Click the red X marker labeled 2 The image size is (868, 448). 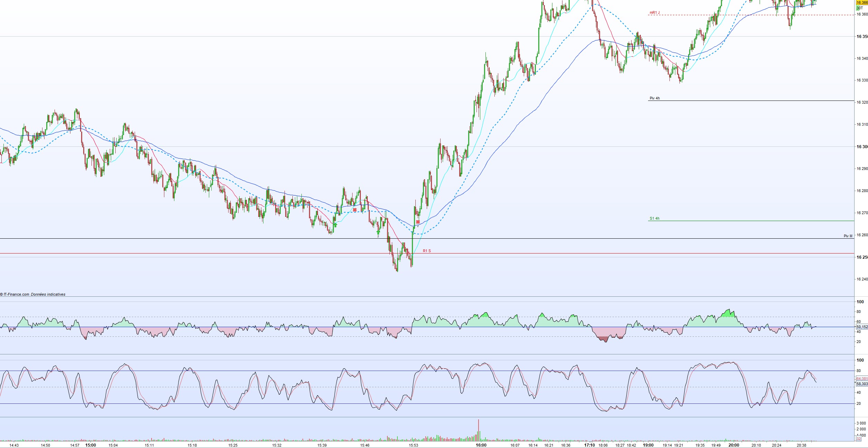[418, 222]
